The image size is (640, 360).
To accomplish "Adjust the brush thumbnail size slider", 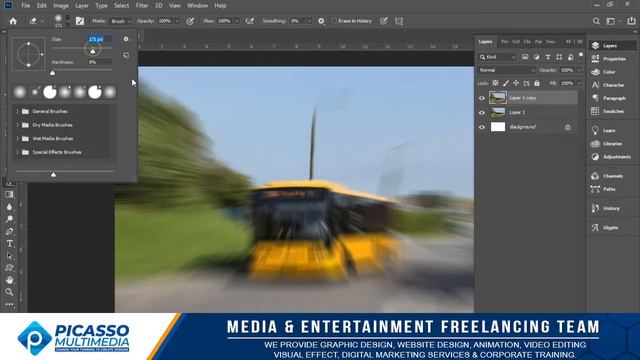I will click(53, 175).
